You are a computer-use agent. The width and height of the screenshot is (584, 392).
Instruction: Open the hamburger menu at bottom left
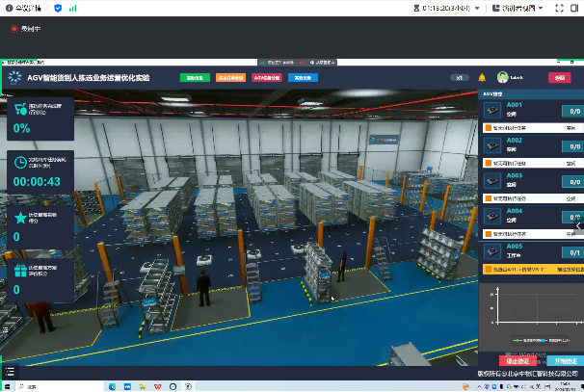10,371
